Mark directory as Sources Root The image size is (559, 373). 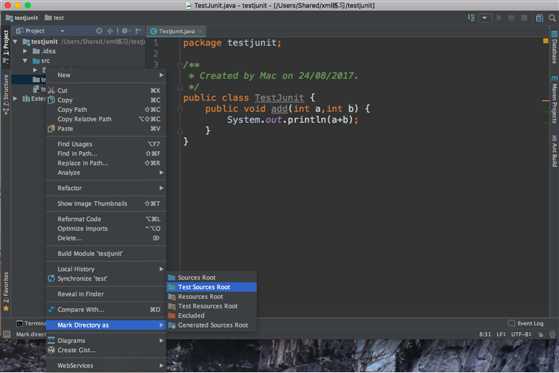(212, 277)
